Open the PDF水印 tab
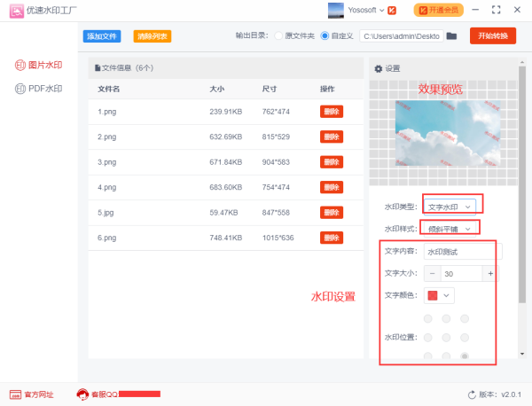 tap(39, 89)
